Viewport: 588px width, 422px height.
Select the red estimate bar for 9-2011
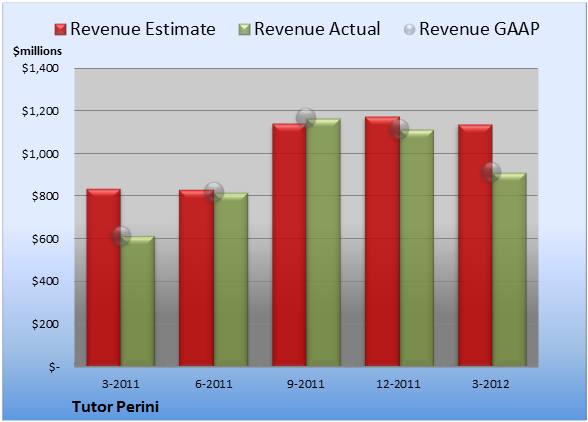(289, 245)
